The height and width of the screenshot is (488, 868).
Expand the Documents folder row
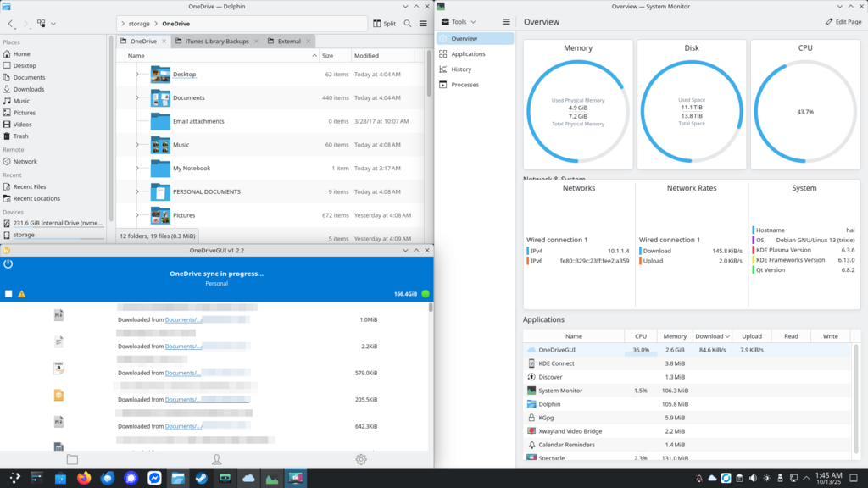[x=137, y=97]
